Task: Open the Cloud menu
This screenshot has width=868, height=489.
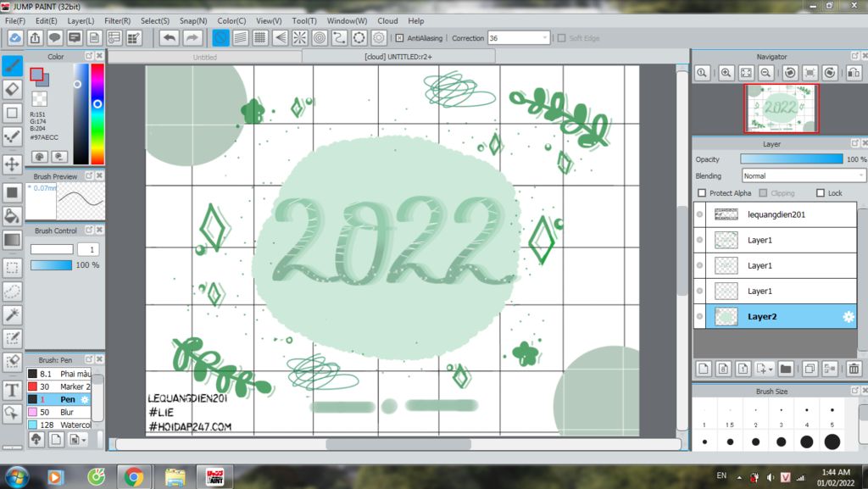Action: [x=387, y=20]
